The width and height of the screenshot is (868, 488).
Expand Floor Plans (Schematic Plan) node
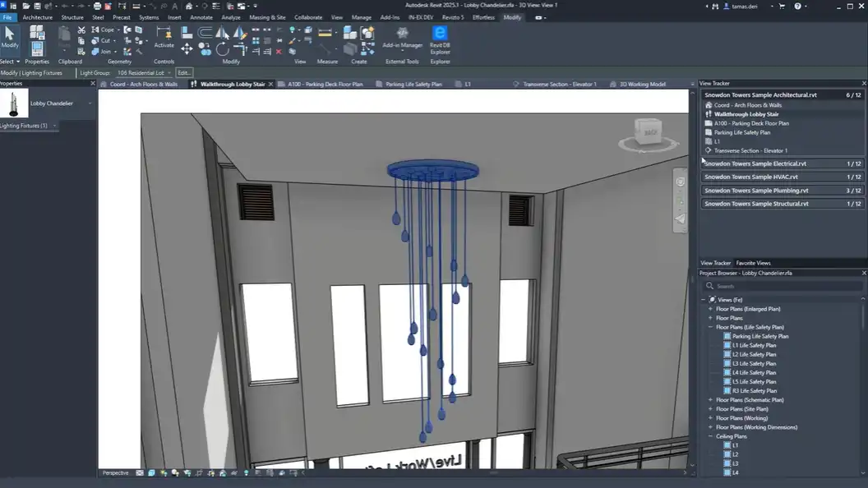pos(710,400)
